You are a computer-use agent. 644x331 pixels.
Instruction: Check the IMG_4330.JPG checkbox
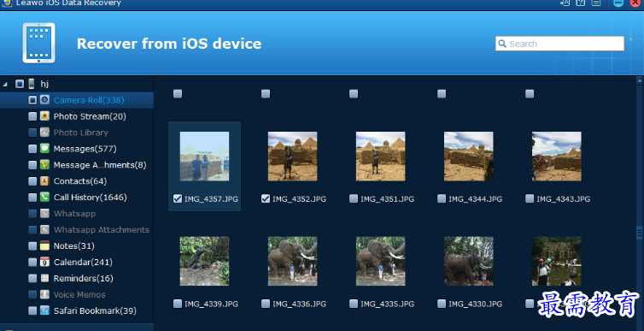442,304
